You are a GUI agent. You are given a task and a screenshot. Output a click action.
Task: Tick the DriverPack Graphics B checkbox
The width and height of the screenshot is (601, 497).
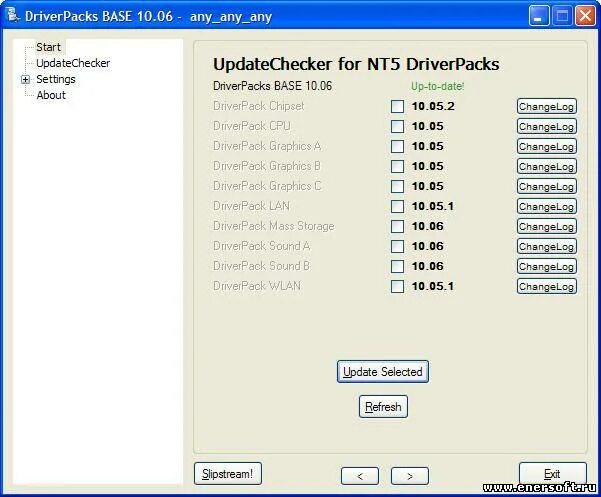[x=397, y=166]
